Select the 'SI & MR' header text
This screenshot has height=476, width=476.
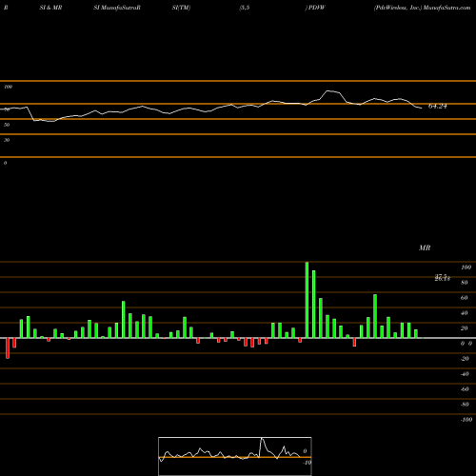[50, 8]
